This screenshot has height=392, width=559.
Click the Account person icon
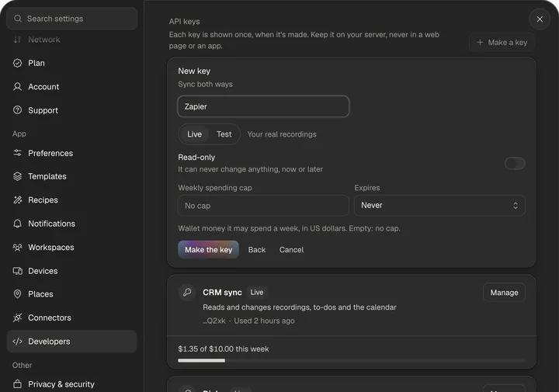pyautogui.click(x=17, y=87)
